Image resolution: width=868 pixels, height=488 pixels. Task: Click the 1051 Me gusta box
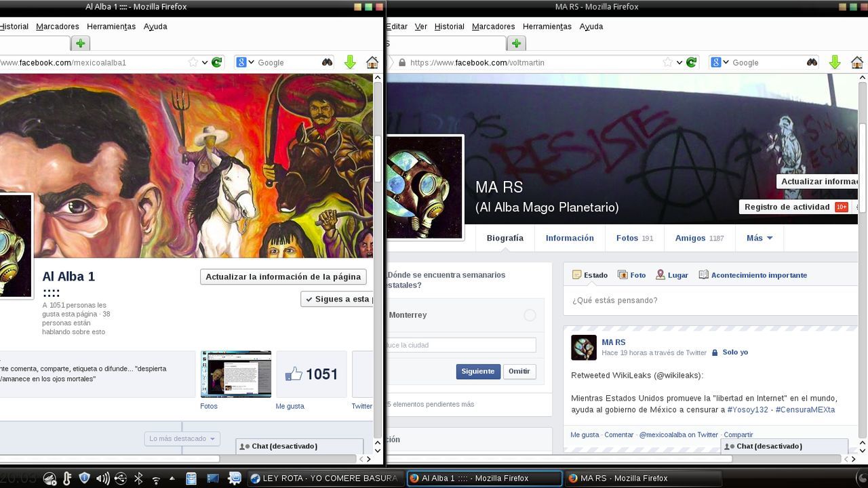311,374
